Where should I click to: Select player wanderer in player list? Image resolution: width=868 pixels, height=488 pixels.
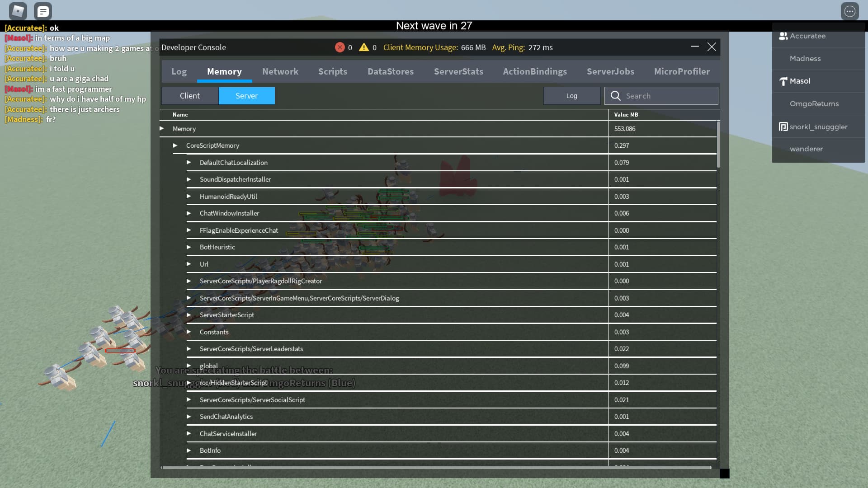pos(819,149)
